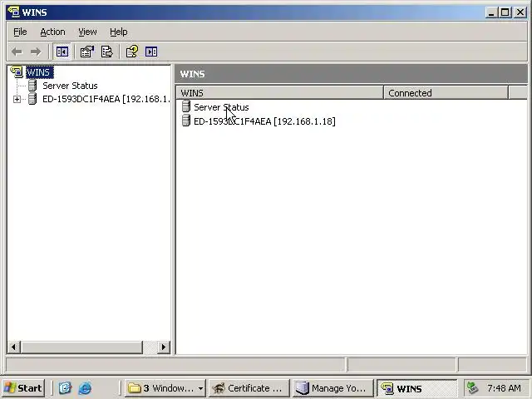This screenshot has height=399, width=532.
Task: Click tree pane scrollbar right arrow
Action: click(x=164, y=347)
